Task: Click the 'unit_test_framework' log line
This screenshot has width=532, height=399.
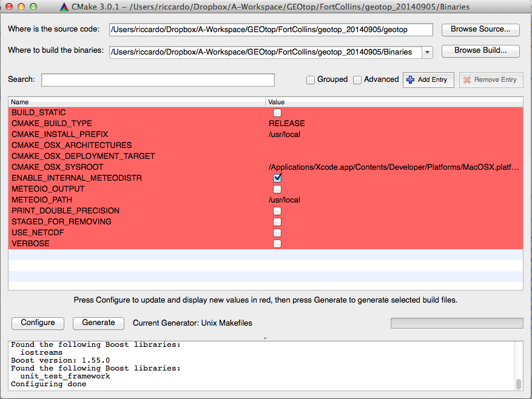Action: [65, 377]
